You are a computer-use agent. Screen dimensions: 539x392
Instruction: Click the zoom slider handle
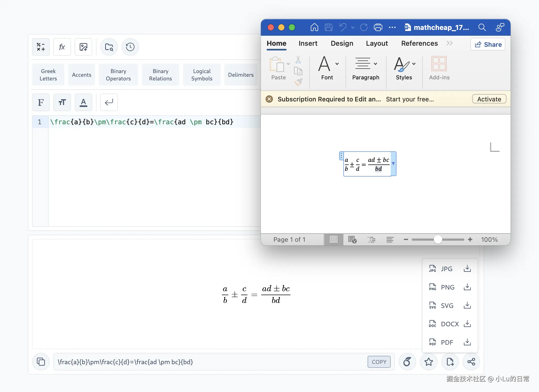tap(438, 239)
